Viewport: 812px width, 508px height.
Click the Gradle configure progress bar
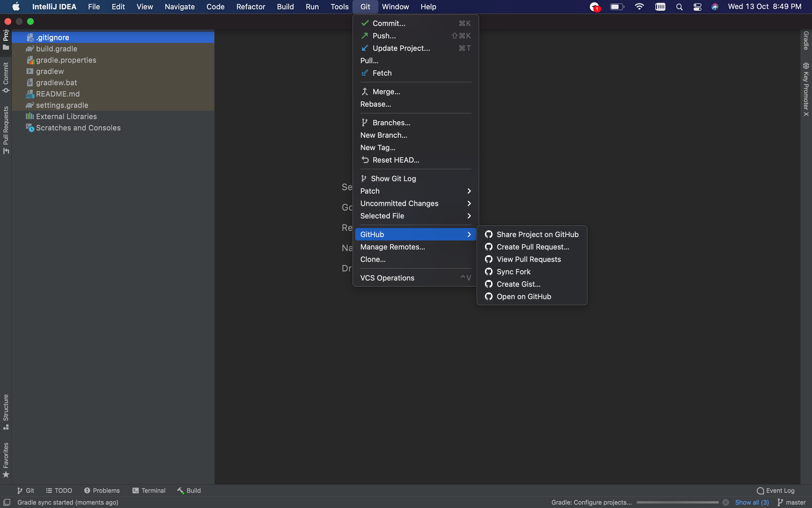pos(678,502)
